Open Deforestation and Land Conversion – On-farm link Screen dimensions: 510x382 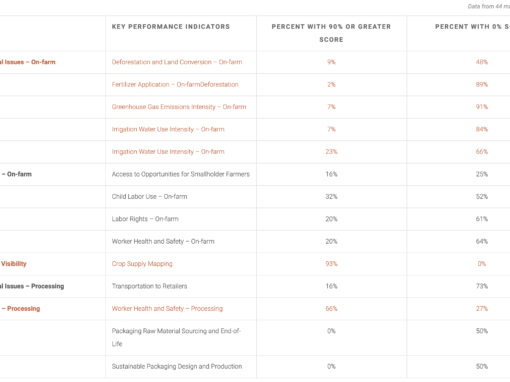177,62
